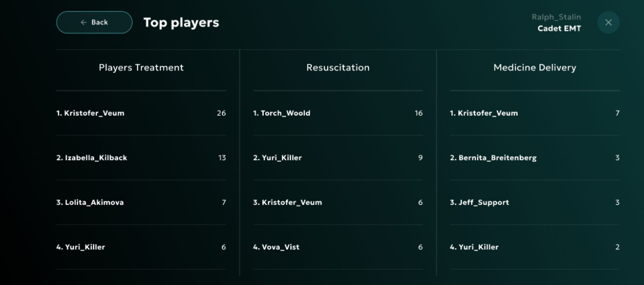The width and height of the screenshot is (644, 285).
Task: Choose Yuri_Killer in Medicine Delivery column
Action: pyautogui.click(x=534, y=247)
